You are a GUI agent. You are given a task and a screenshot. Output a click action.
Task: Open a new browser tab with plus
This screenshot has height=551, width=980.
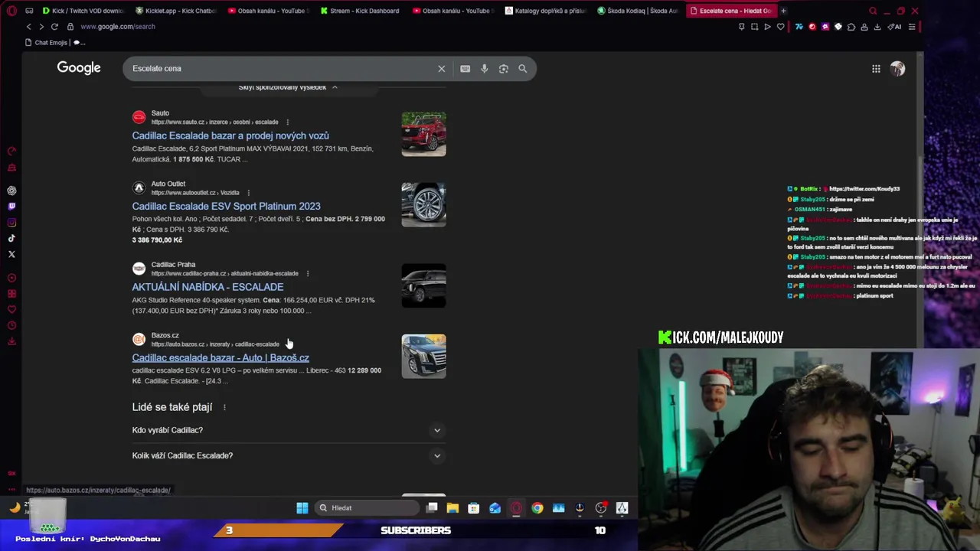click(783, 11)
